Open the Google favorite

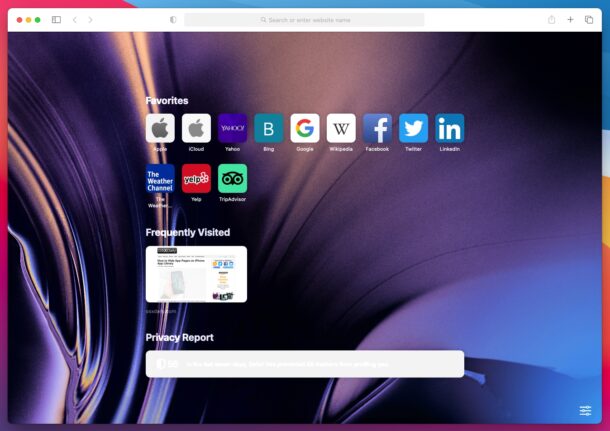tap(305, 128)
